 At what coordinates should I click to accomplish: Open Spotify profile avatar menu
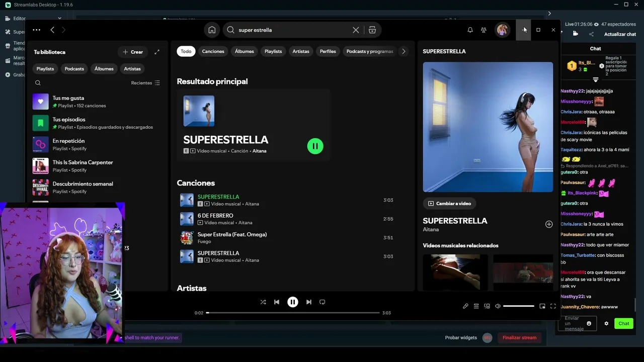502,30
